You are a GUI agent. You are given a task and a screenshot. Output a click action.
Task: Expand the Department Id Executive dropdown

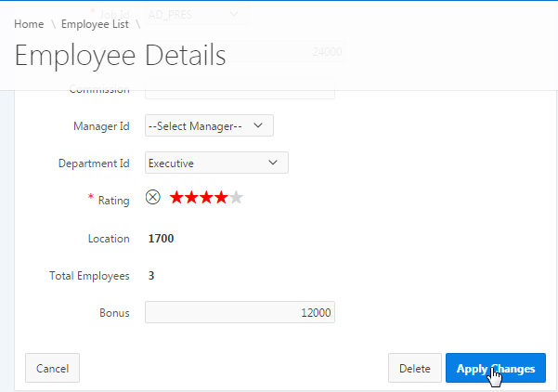tap(217, 163)
